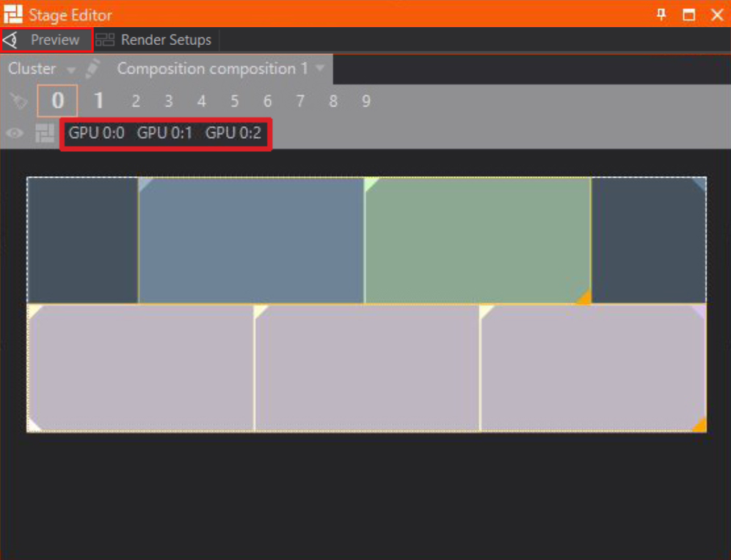Open the Preview tab

tap(46, 40)
